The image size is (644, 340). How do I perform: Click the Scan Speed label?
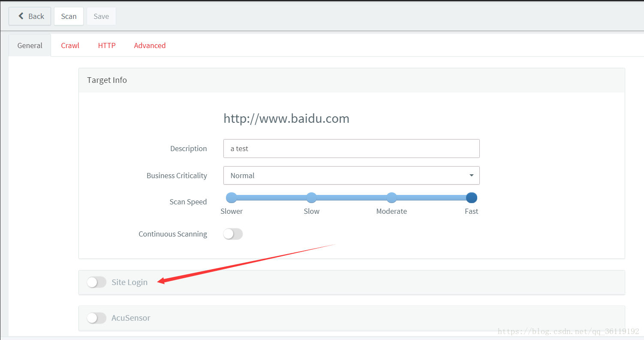[x=188, y=202]
